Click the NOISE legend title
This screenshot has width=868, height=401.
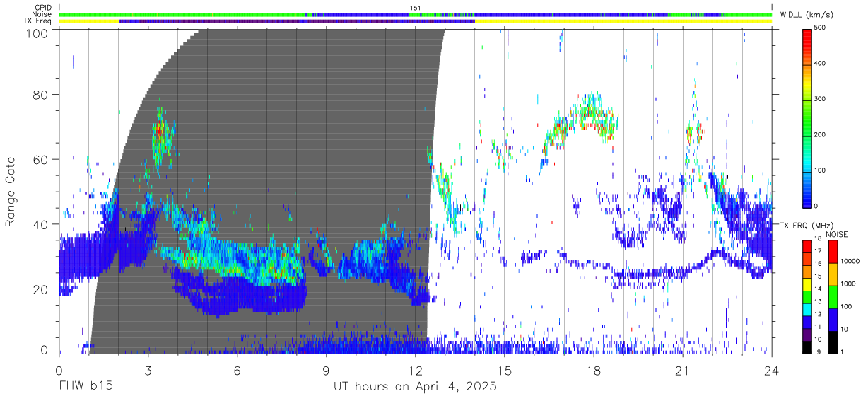[836, 234]
